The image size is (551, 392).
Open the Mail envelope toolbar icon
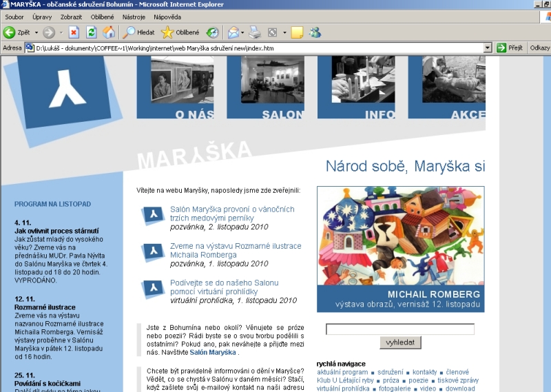(x=233, y=32)
